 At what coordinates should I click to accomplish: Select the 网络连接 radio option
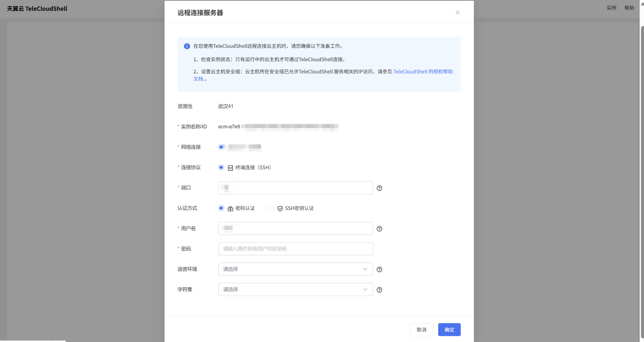[221, 147]
